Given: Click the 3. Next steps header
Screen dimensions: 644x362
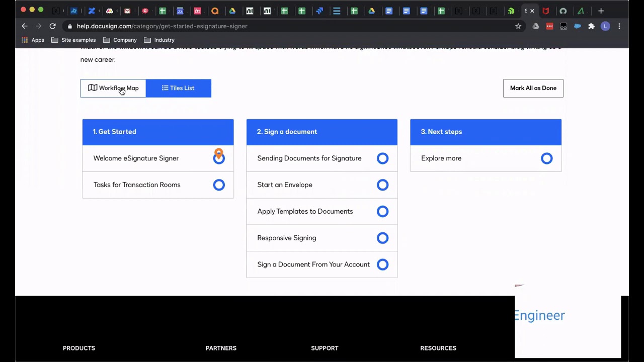Looking at the screenshot, I should pyautogui.click(x=486, y=132).
